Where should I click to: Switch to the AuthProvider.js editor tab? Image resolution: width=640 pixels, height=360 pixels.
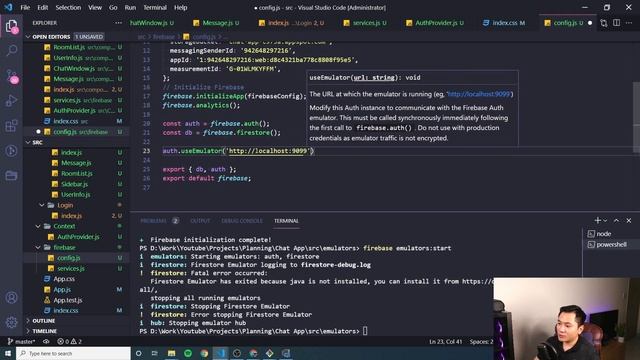(x=435, y=23)
